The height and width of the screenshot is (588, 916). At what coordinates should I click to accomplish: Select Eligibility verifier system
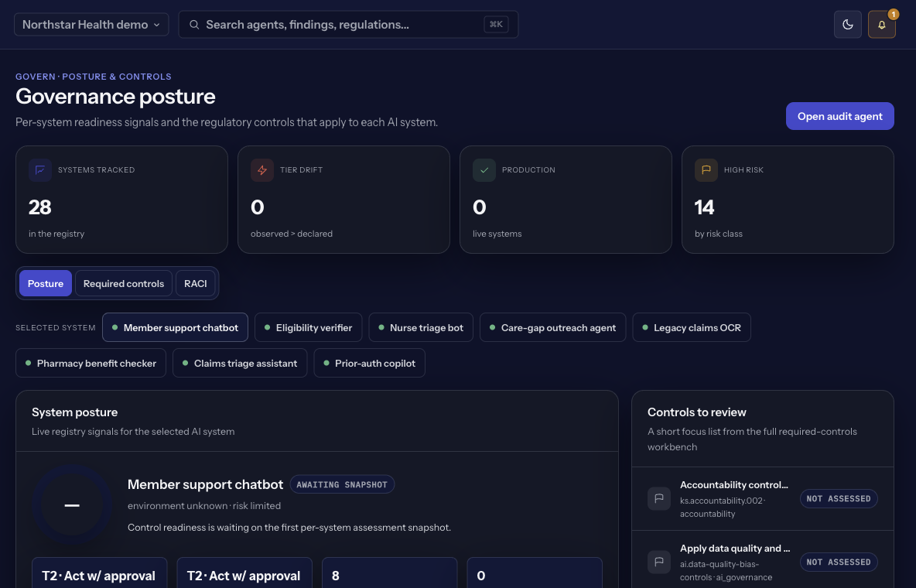click(x=309, y=327)
